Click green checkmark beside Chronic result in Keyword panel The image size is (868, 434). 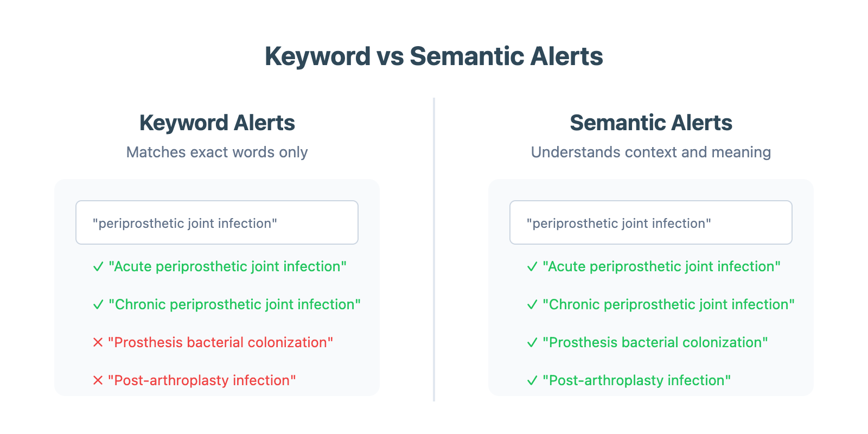pyautogui.click(x=98, y=304)
